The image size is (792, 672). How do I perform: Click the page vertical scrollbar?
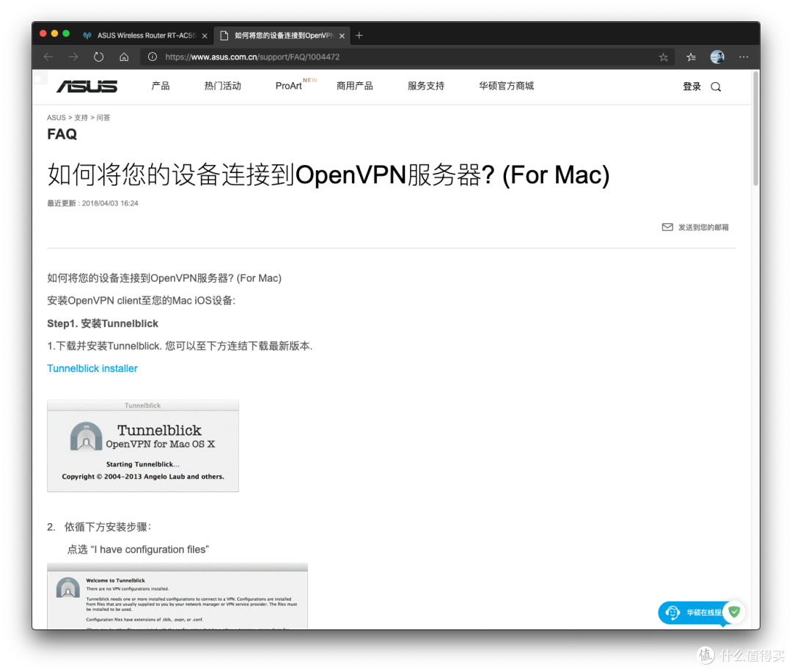pyautogui.click(x=755, y=129)
